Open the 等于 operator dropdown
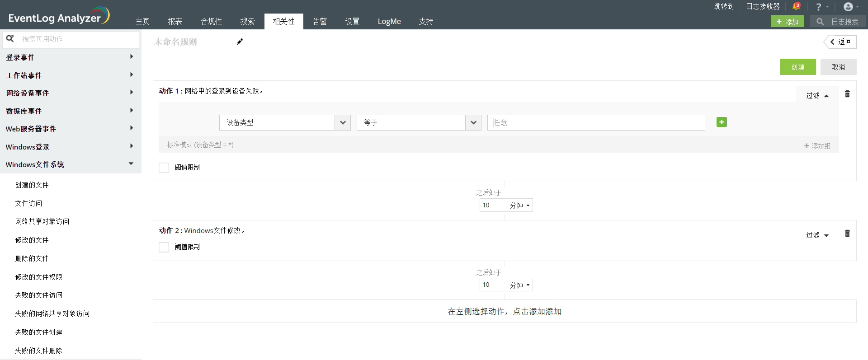The width and height of the screenshot is (868, 360). pyautogui.click(x=419, y=122)
